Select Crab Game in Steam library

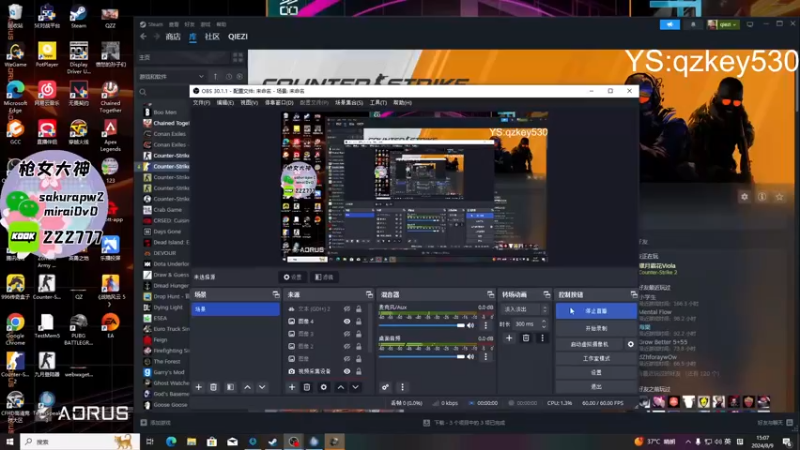[x=167, y=210]
